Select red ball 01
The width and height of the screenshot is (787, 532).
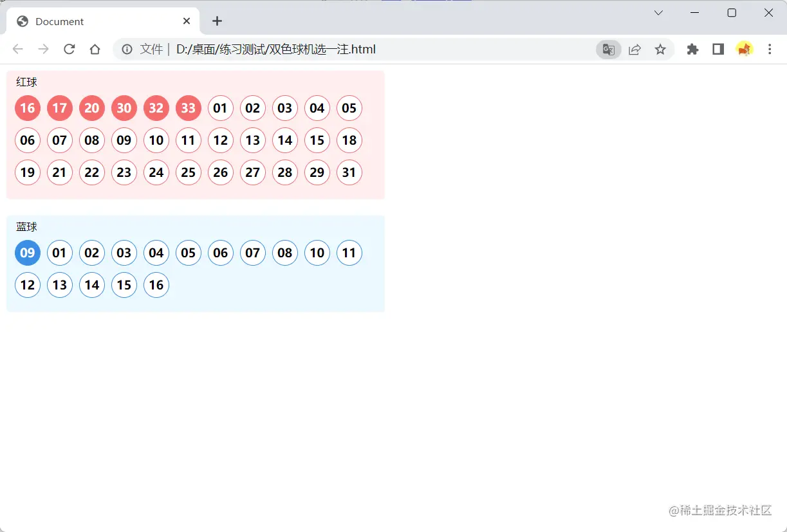221,108
